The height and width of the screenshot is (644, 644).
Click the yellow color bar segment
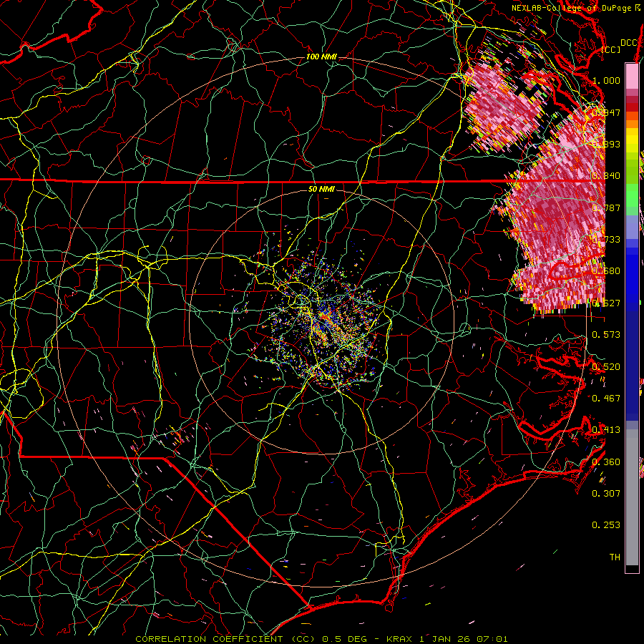pyautogui.click(x=632, y=140)
